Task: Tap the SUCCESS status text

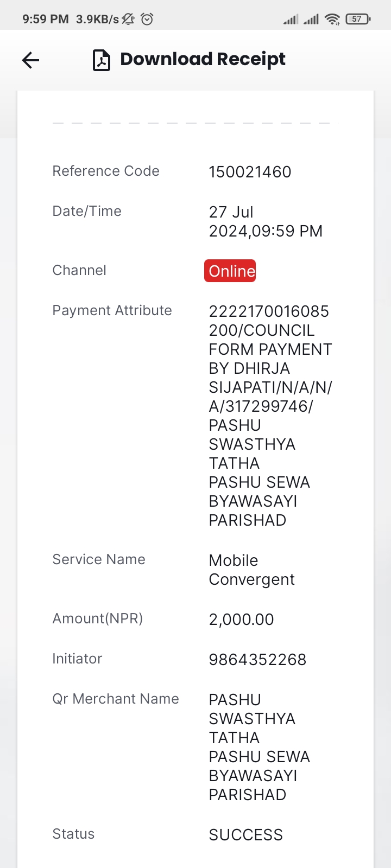Action: click(246, 835)
